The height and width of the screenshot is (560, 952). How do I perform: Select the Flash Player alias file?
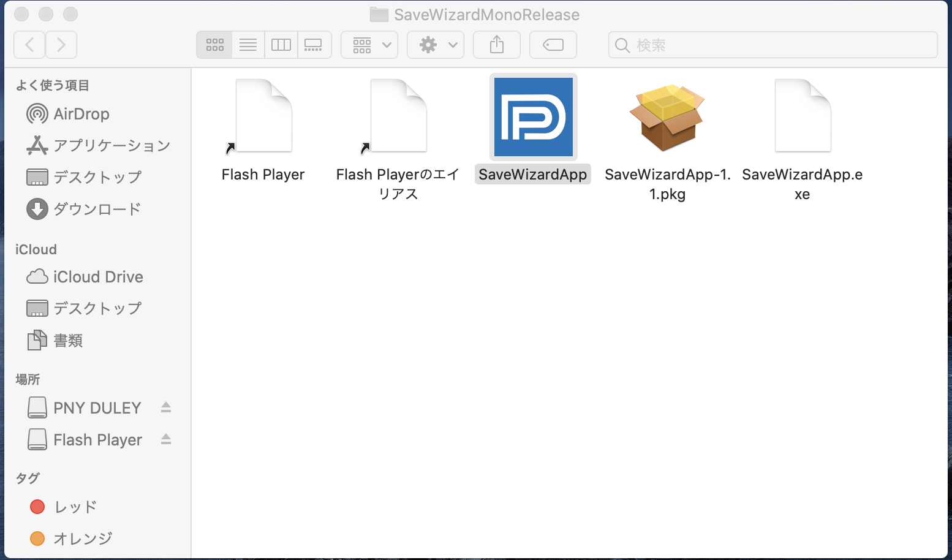[x=263, y=117]
